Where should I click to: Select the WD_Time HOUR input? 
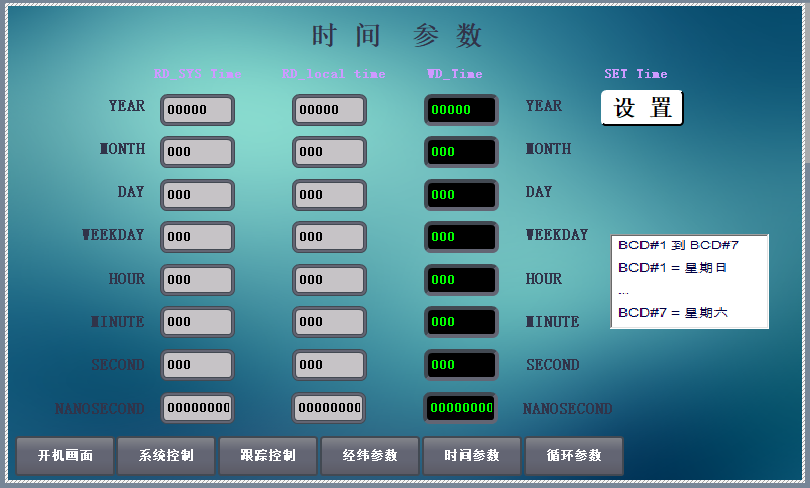[461, 280]
